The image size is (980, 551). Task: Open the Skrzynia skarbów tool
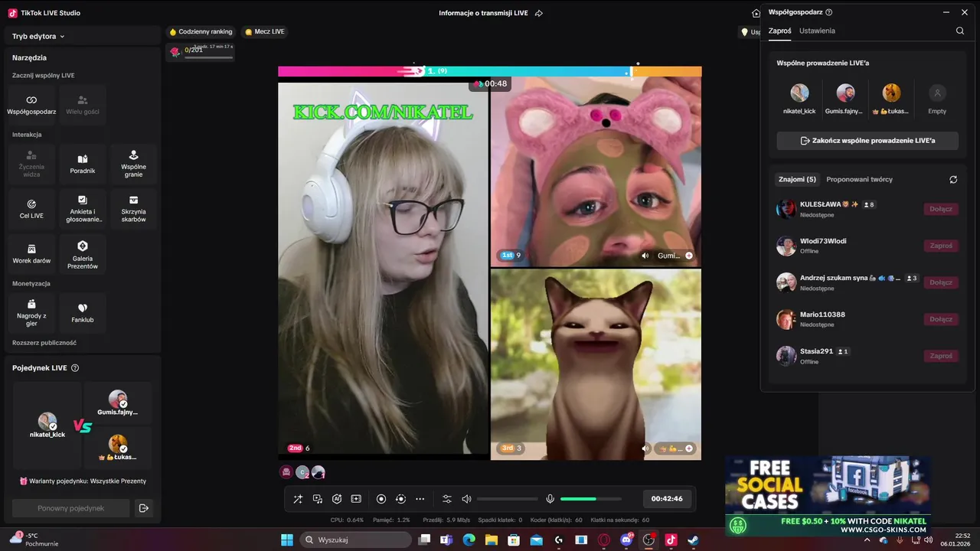[133, 209]
